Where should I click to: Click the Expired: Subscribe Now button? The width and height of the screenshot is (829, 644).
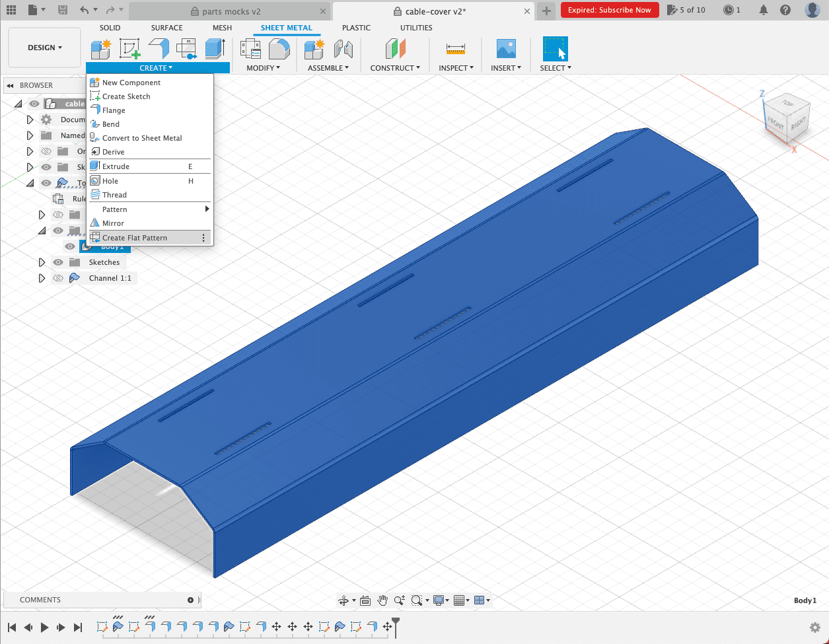coord(609,10)
